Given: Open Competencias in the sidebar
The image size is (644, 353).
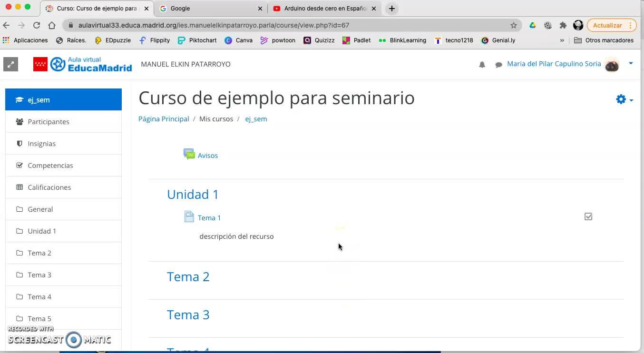Looking at the screenshot, I should [63, 166].
